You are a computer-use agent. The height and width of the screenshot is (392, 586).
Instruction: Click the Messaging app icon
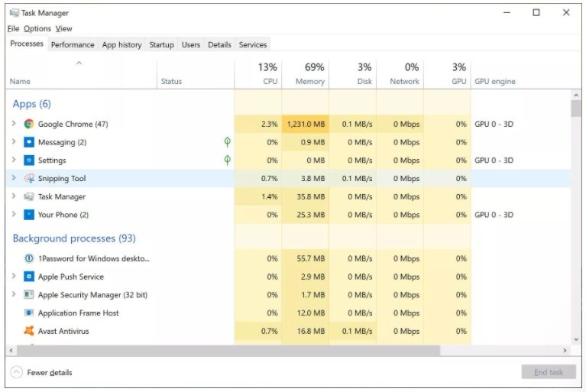point(29,142)
